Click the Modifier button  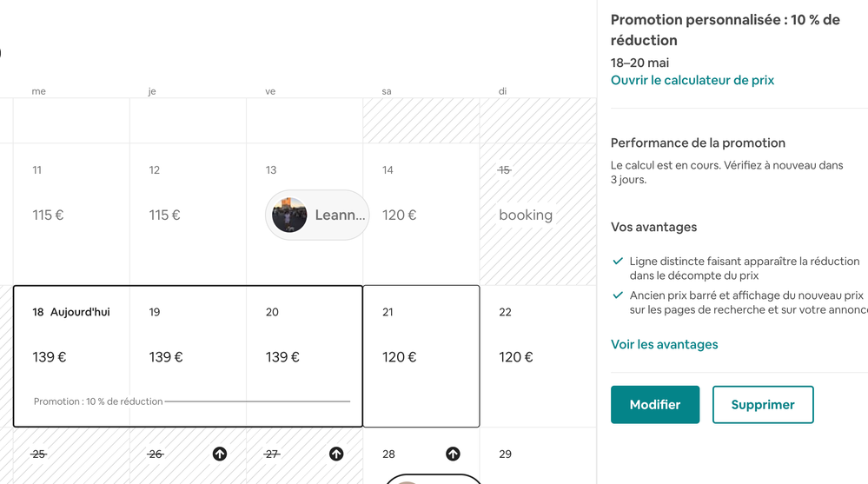655,405
